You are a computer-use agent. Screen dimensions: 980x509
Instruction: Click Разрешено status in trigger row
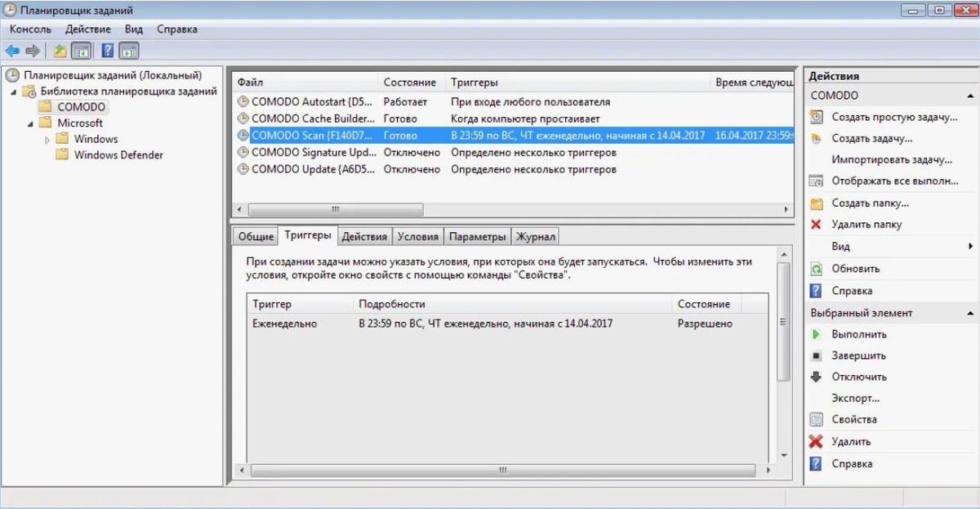coord(705,324)
